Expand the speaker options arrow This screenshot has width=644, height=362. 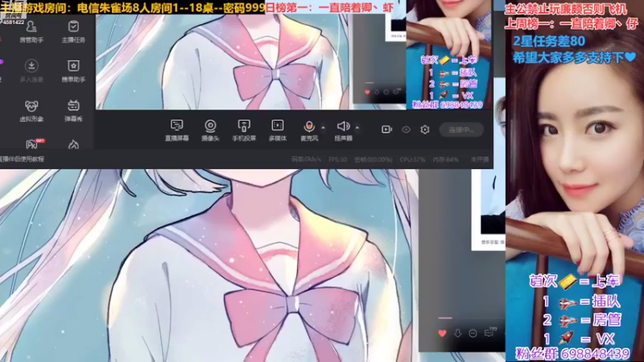(x=357, y=128)
